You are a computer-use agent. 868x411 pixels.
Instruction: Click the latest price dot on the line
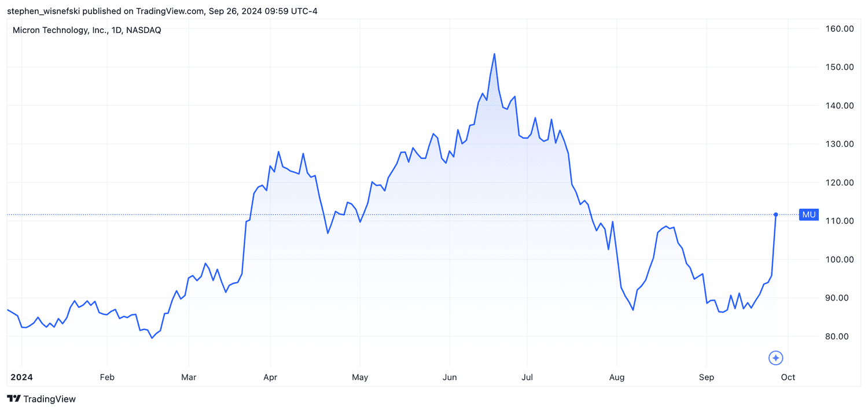[x=775, y=214]
